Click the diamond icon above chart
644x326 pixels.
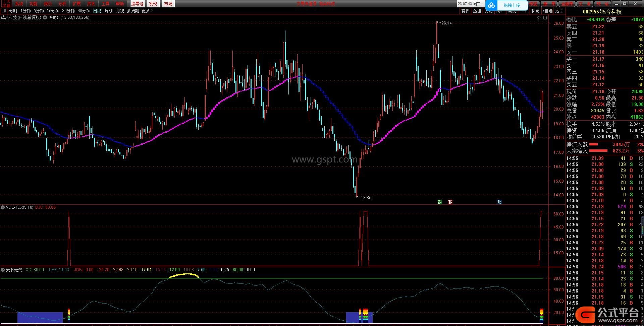pyautogui.click(x=539, y=18)
